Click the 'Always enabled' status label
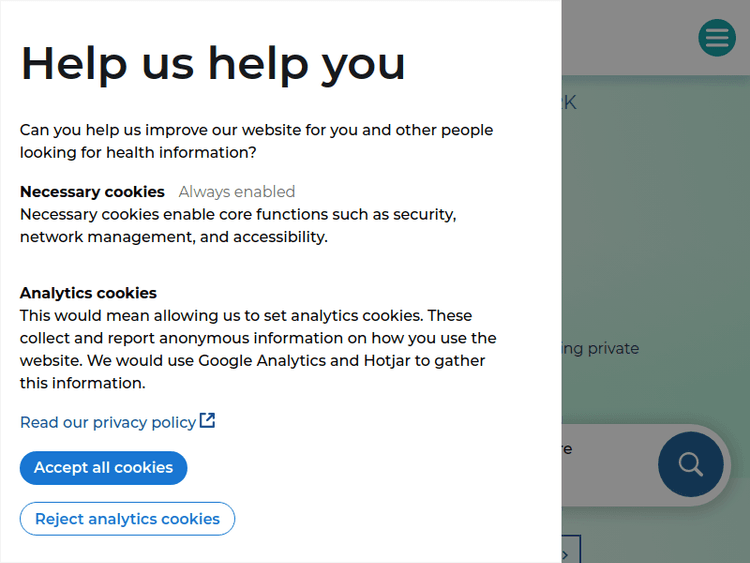The image size is (750, 563). [237, 192]
